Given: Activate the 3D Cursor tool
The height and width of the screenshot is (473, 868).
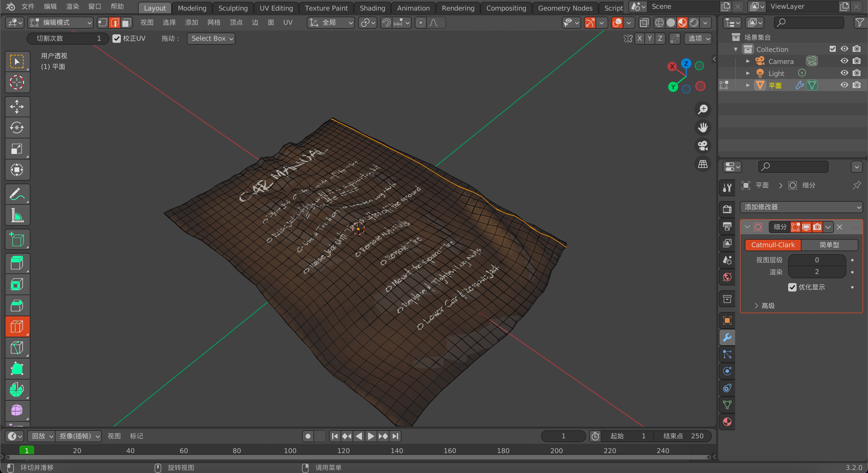Looking at the screenshot, I should (17, 82).
